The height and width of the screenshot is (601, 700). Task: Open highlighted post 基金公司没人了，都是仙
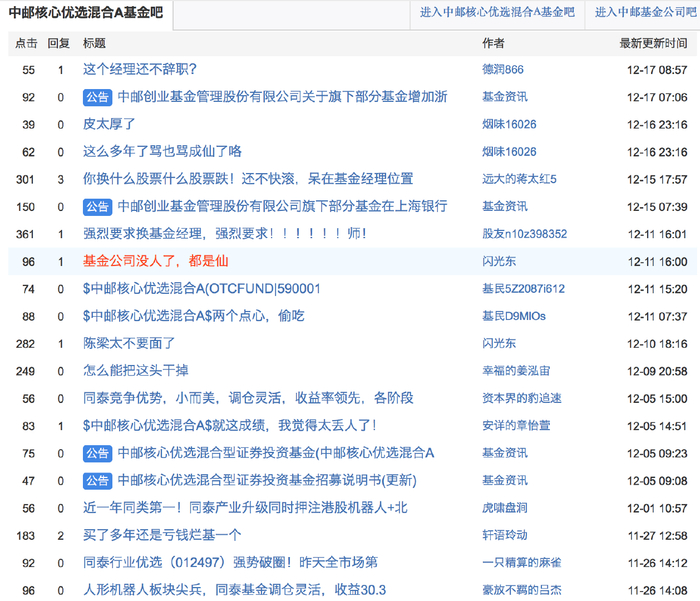tap(155, 261)
